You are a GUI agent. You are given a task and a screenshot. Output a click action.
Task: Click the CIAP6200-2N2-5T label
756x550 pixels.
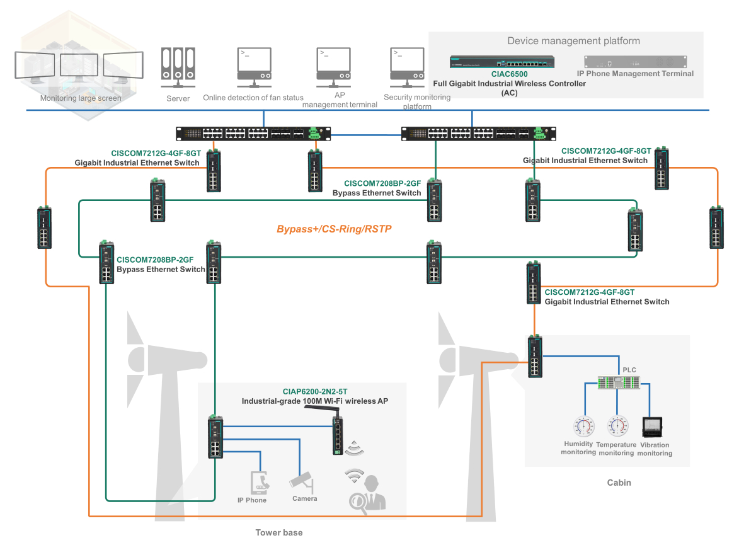[314, 392]
